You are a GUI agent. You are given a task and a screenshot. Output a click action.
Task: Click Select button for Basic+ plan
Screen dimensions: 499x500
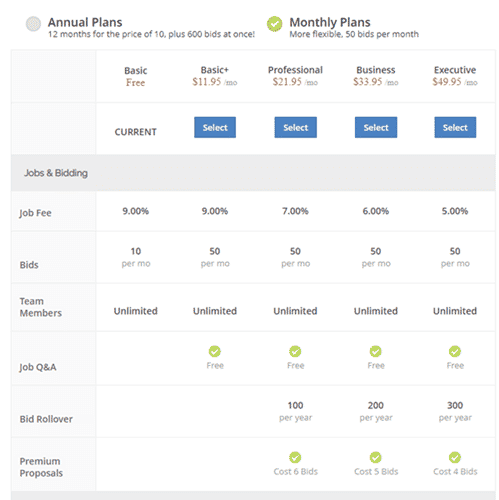(x=215, y=127)
